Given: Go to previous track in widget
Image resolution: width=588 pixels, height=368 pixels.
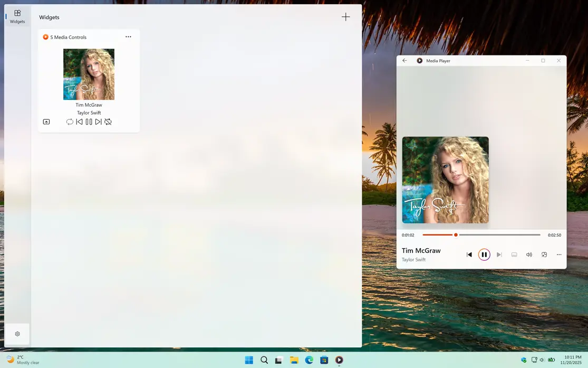Looking at the screenshot, I should [x=79, y=122].
